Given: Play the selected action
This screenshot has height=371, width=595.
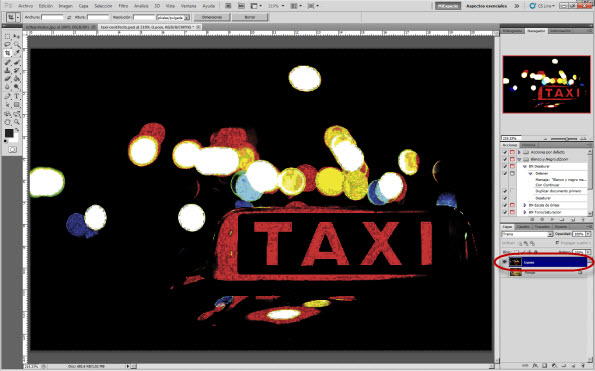Looking at the screenshot, I should click(552, 220).
